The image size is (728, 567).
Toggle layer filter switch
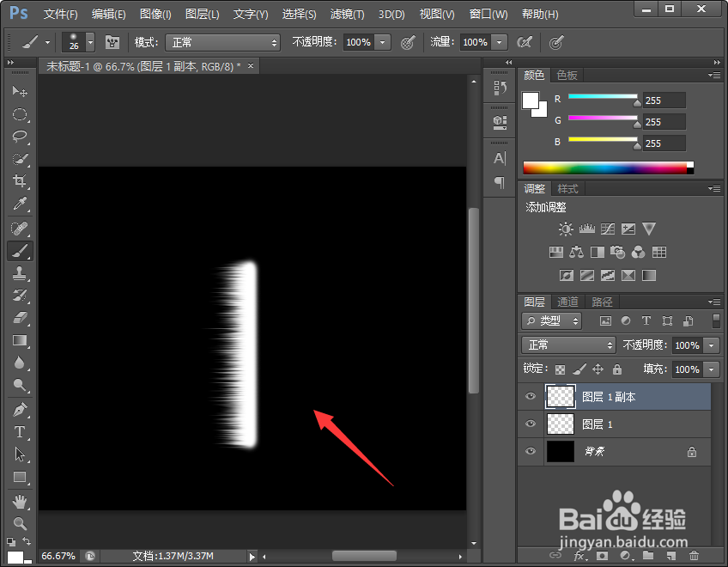(x=716, y=320)
